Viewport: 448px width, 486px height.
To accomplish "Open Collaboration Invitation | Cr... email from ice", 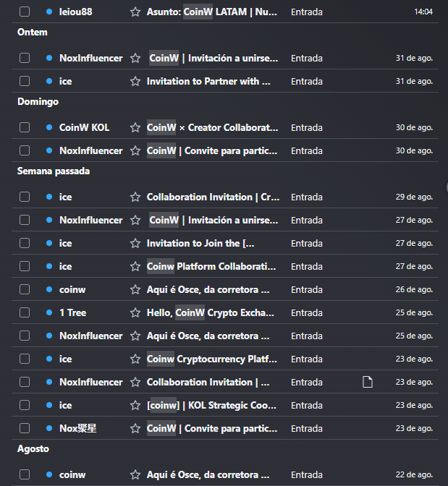I will click(x=213, y=197).
